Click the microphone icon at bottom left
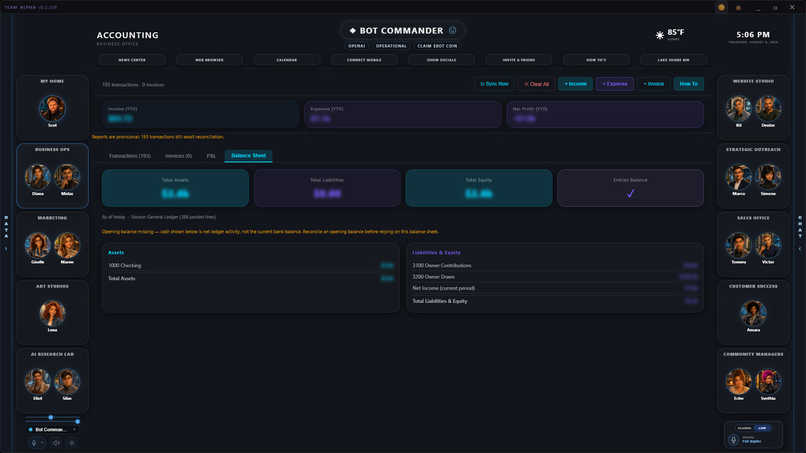Image resolution: width=806 pixels, height=453 pixels. [34, 443]
